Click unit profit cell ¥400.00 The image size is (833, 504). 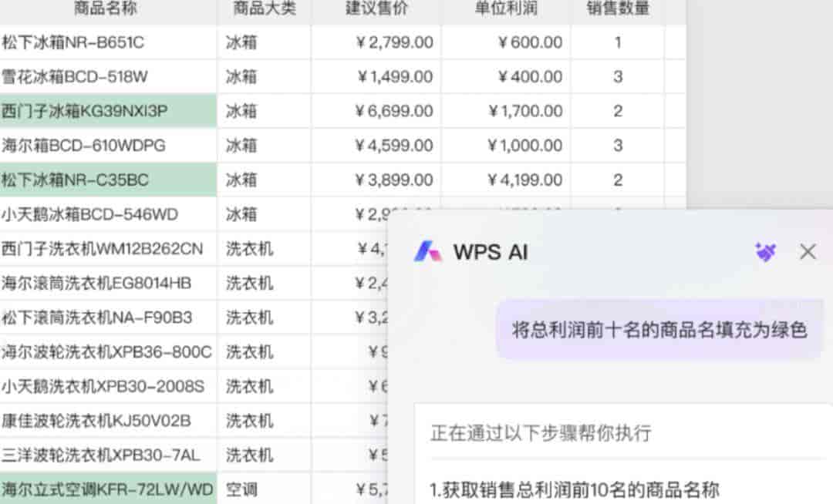[506, 77]
